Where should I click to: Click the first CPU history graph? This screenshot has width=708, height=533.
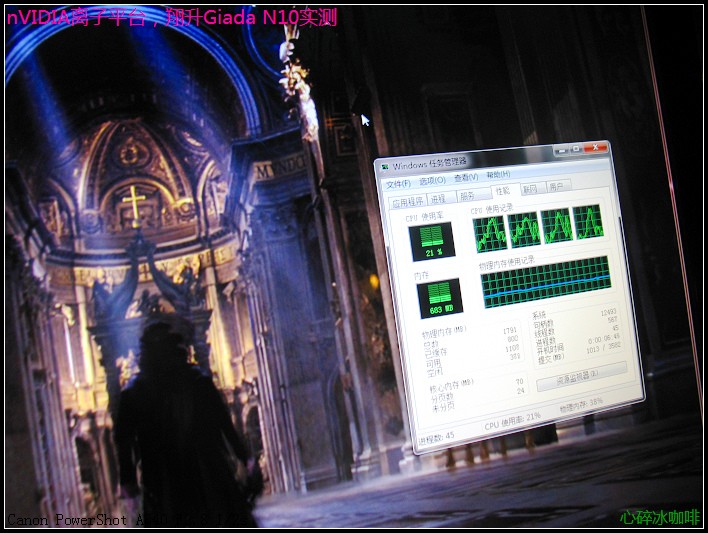[x=490, y=234]
